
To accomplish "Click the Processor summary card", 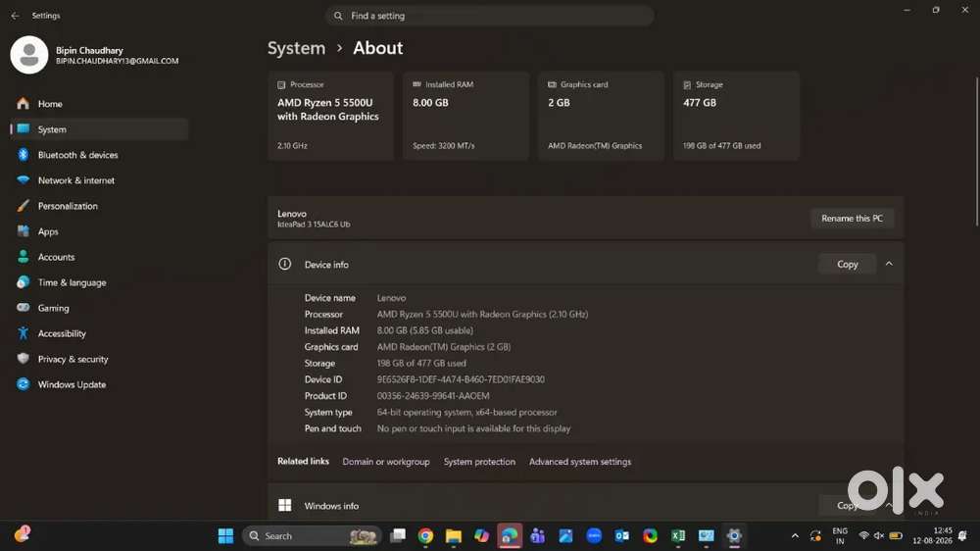I will 330,116.
